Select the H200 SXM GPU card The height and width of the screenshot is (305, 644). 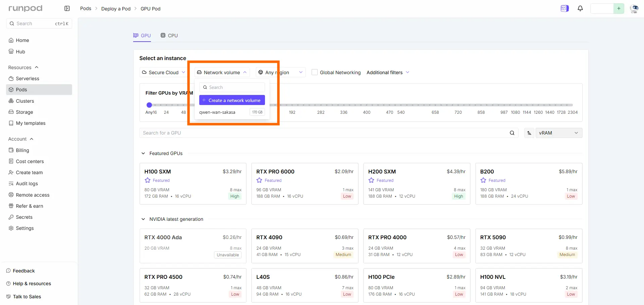[x=417, y=184]
